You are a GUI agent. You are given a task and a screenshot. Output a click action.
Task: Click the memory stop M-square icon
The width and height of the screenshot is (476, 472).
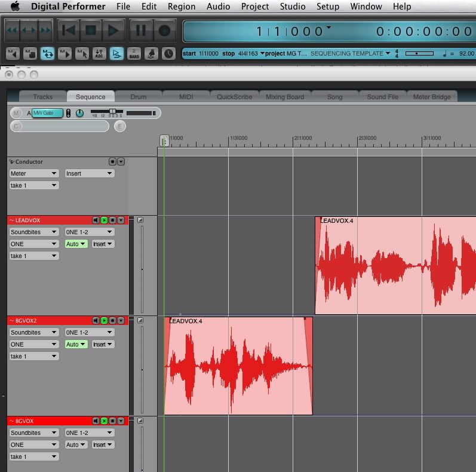(30, 54)
